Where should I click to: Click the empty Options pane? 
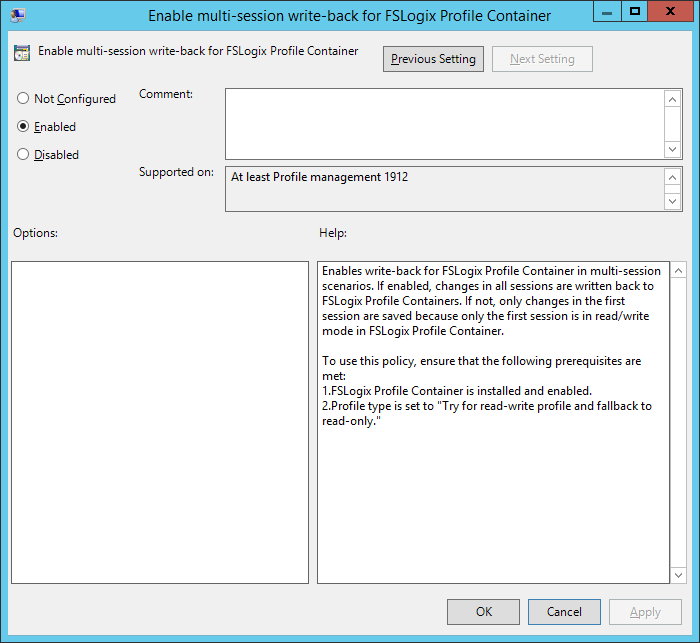(160, 422)
